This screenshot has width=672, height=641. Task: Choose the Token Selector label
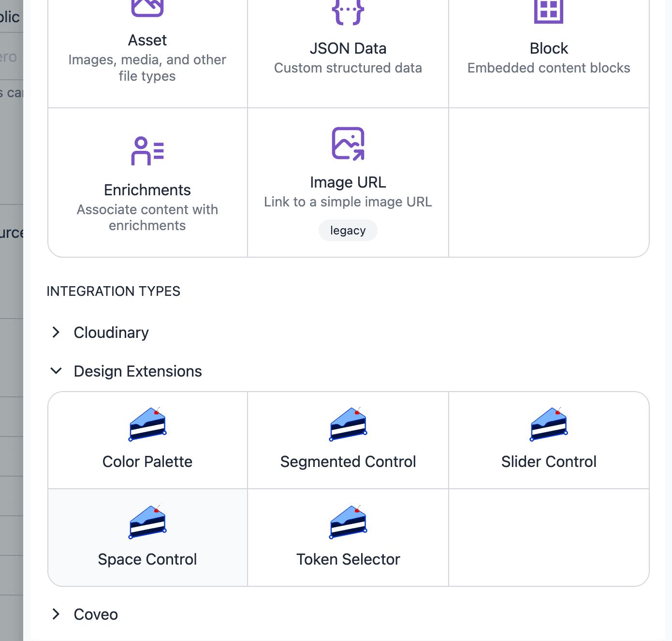[x=348, y=559]
